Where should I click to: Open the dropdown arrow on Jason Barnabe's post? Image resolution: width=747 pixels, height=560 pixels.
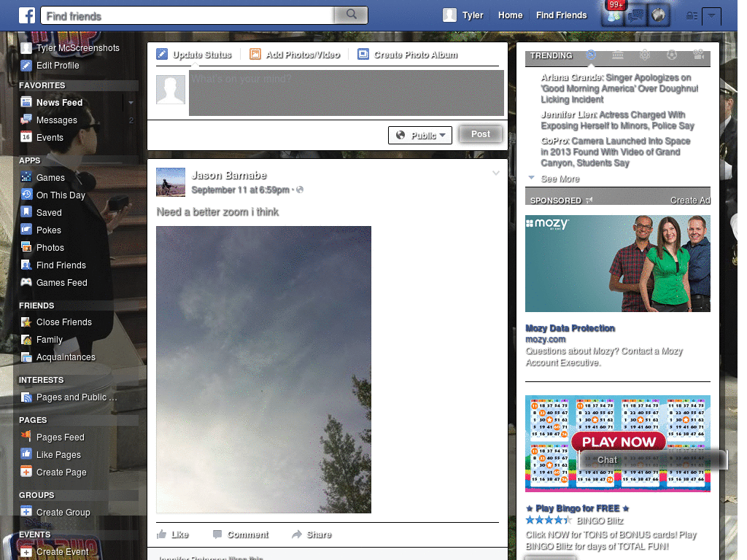point(496,173)
